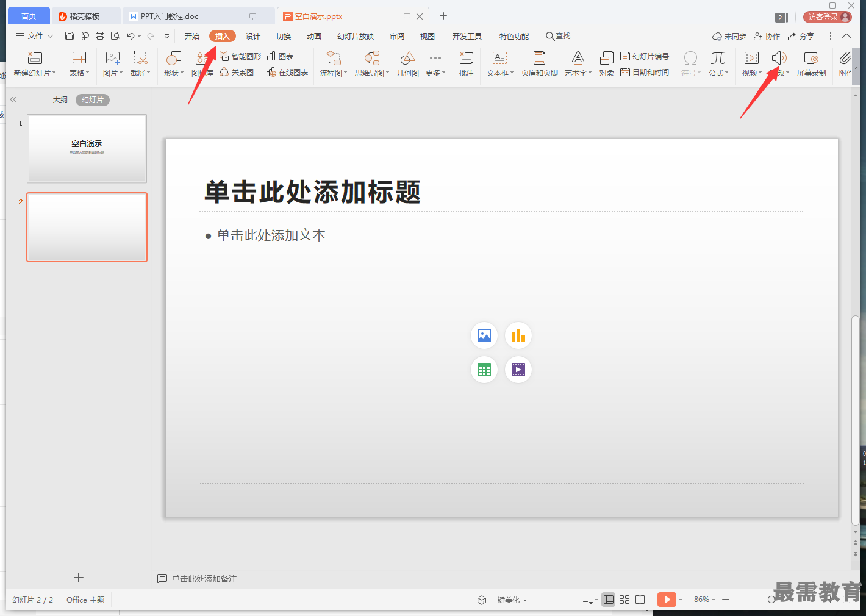Switch panel to Slides (幻灯片) view
The width and height of the screenshot is (866, 616).
[93, 99]
